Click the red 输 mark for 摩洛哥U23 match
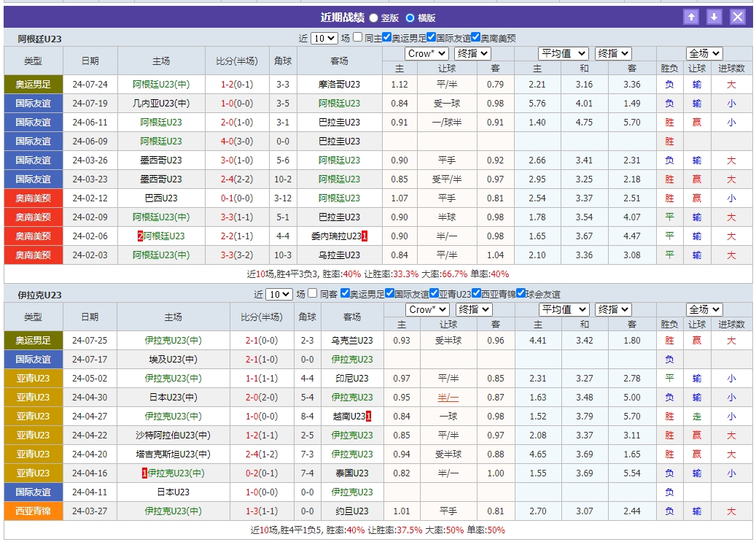Screen dimensions: 756x542 point(695,84)
